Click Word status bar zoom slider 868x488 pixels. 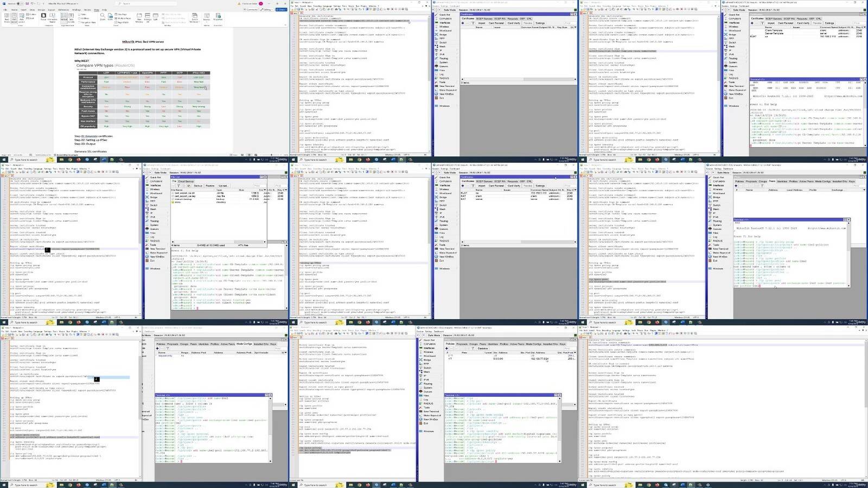coord(271,155)
